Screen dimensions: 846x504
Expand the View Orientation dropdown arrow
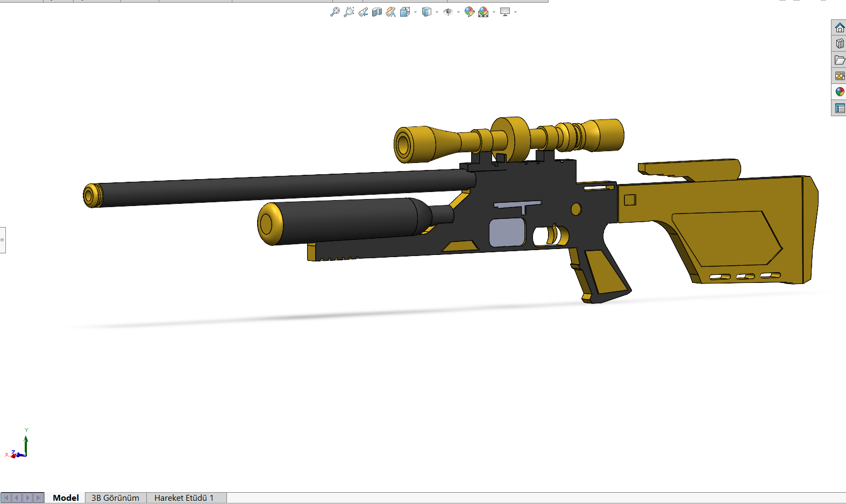tap(415, 12)
